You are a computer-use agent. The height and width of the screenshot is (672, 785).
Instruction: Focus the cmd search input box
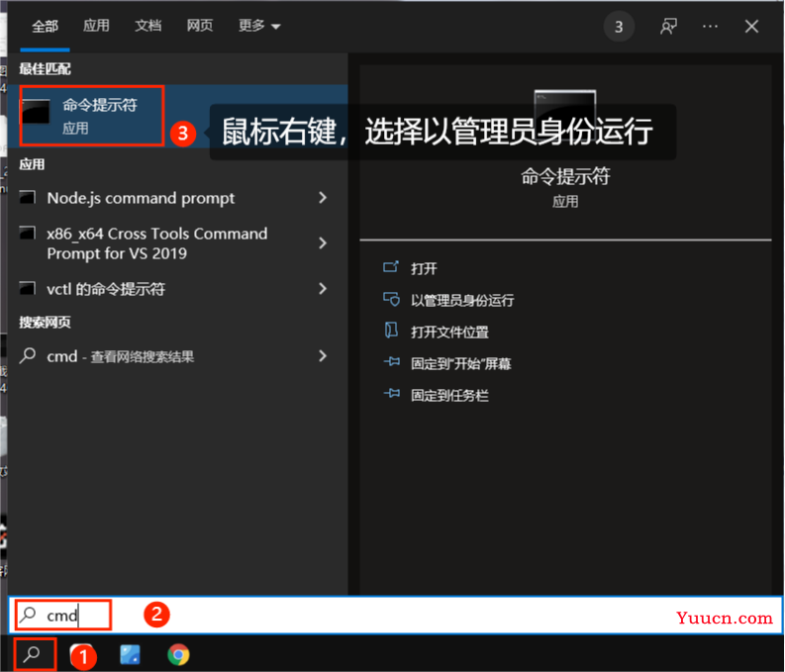[396, 615]
